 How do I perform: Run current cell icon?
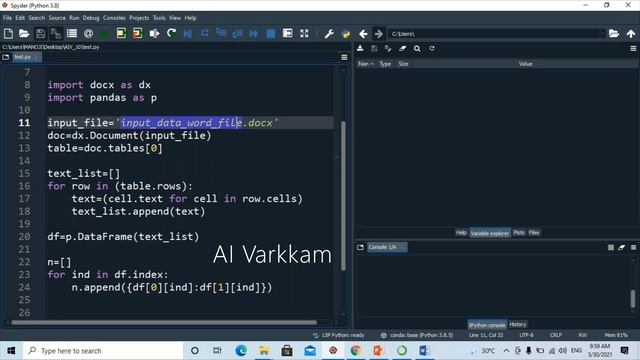[121, 33]
